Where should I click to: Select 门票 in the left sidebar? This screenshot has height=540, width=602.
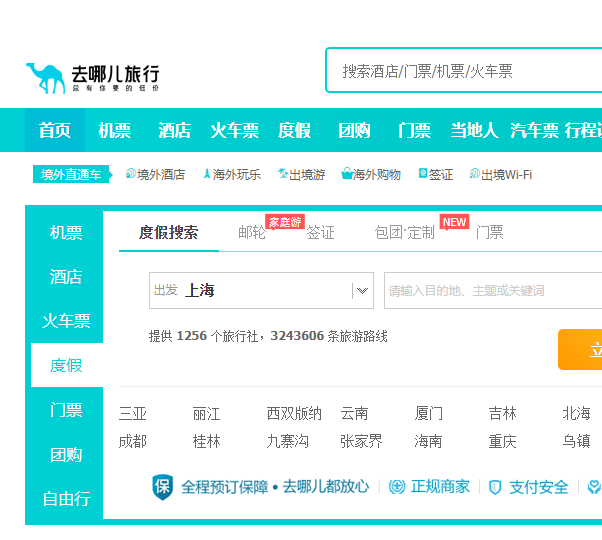click(x=66, y=410)
